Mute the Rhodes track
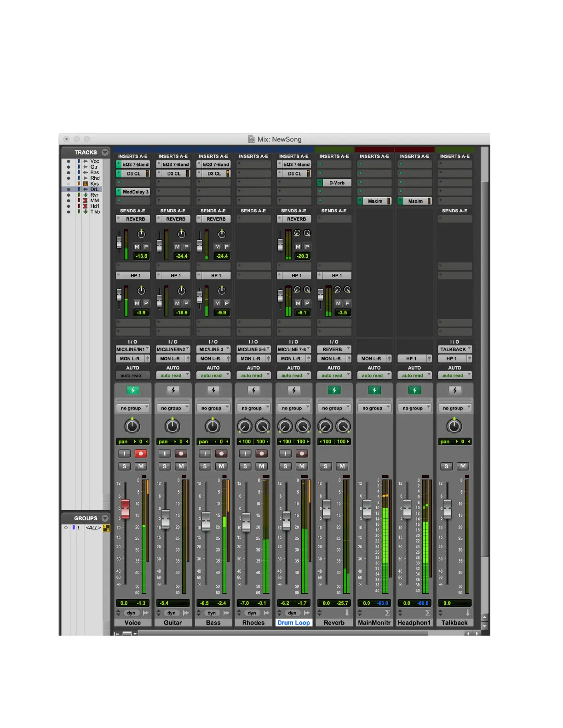The image size is (563, 728). (262, 466)
